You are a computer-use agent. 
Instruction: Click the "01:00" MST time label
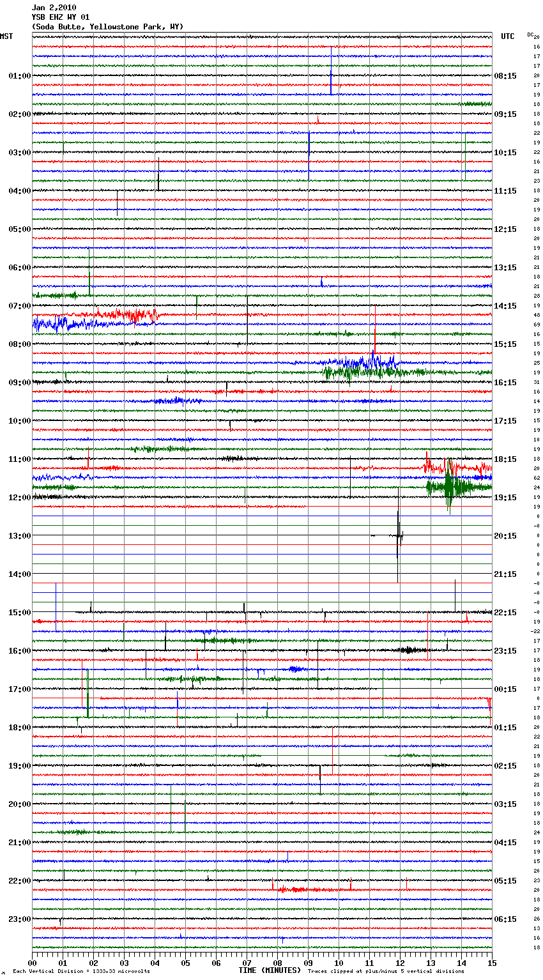20,76
